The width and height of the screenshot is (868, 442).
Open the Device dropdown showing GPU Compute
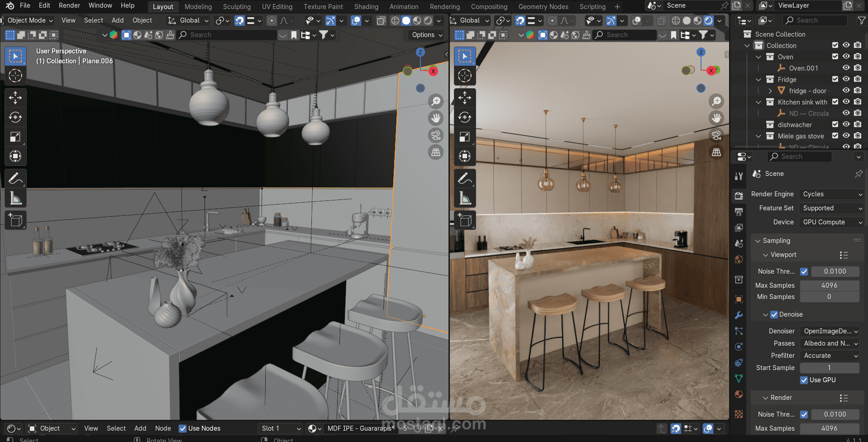coord(832,222)
